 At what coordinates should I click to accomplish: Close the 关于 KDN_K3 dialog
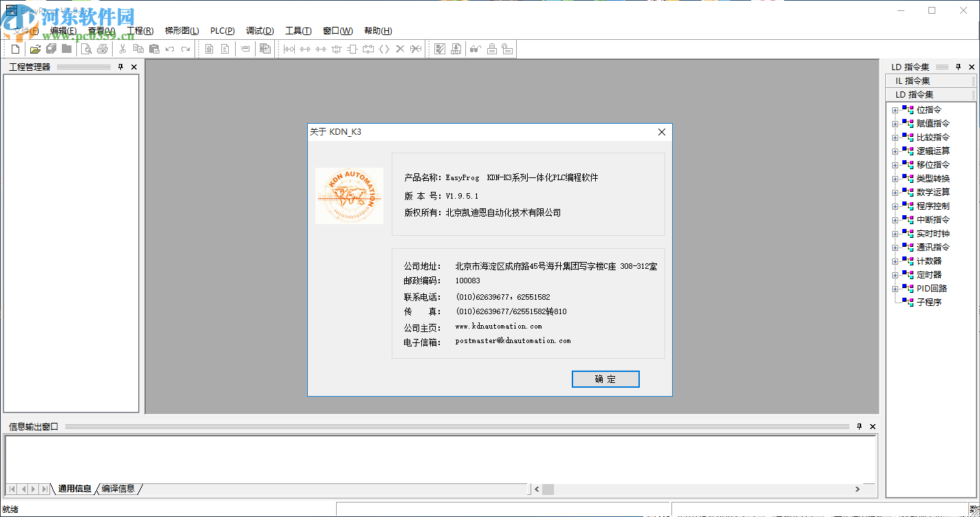[x=662, y=132]
